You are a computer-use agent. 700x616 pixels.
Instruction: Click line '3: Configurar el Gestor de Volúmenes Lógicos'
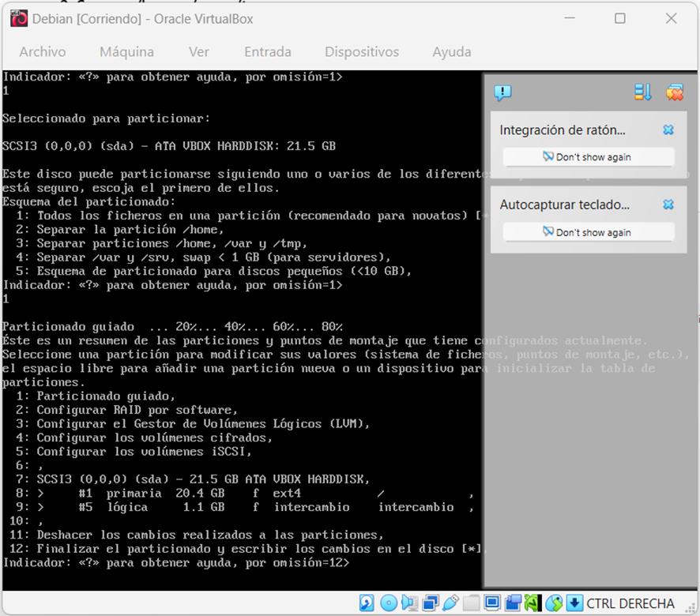[193, 423]
